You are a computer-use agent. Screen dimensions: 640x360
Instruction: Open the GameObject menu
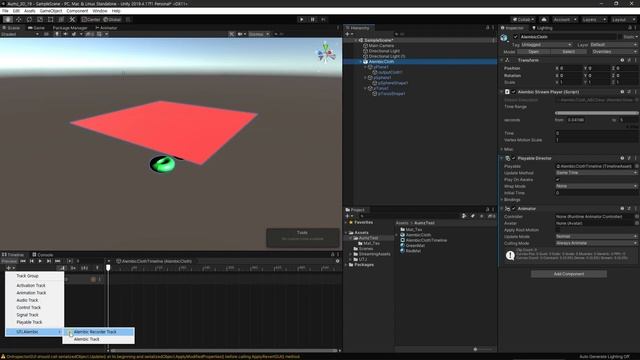pyautogui.click(x=51, y=11)
